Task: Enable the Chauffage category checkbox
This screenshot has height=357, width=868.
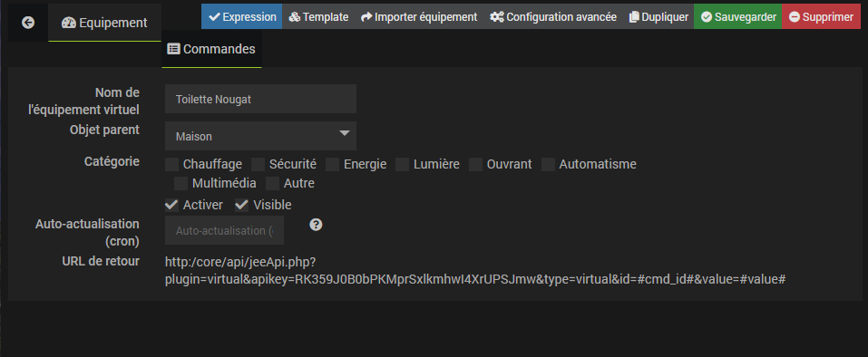Action: pos(171,164)
